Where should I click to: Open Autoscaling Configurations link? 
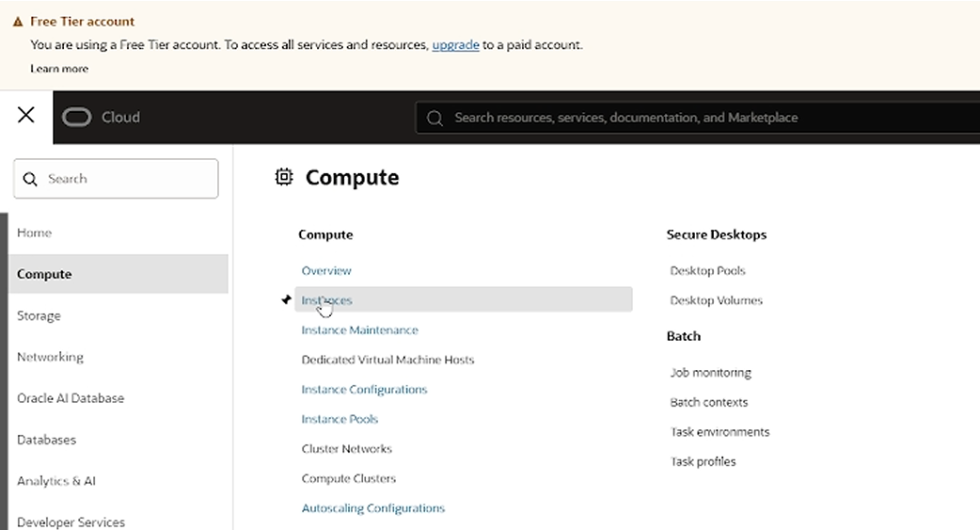[372, 508]
